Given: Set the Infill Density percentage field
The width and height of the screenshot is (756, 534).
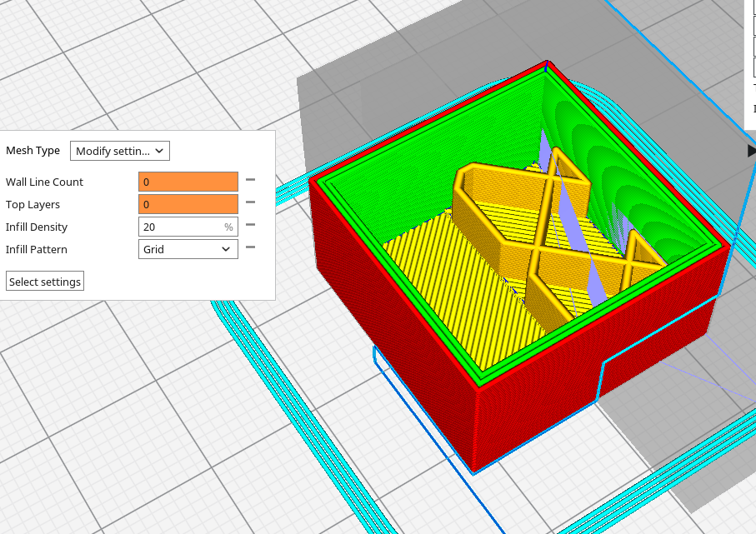Looking at the screenshot, I should [188, 227].
